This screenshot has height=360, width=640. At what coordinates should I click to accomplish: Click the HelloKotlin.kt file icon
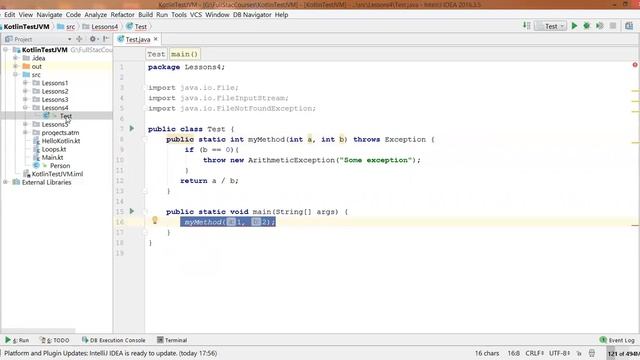click(x=36, y=141)
